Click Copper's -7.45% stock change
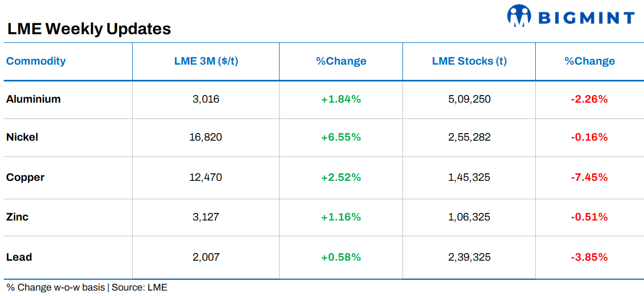The height and width of the screenshot is (296, 644). (589, 177)
